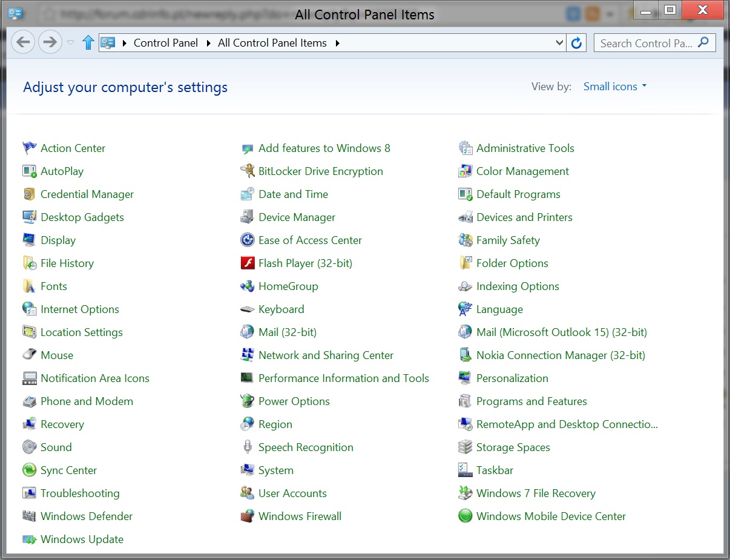This screenshot has width=730, height=560.
Task: Click the Windows Update icon
Action: click(x=29, y=539)
